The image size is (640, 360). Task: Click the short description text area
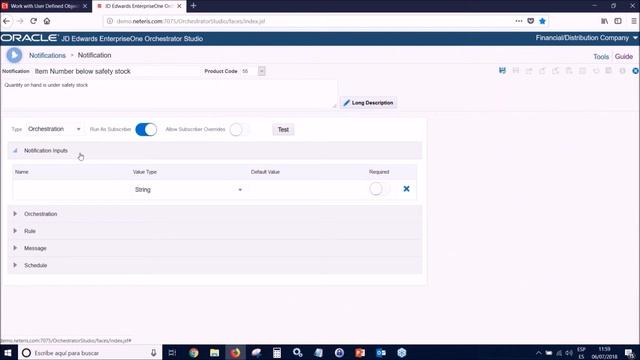pyautogui.click(x=169, y=94)
